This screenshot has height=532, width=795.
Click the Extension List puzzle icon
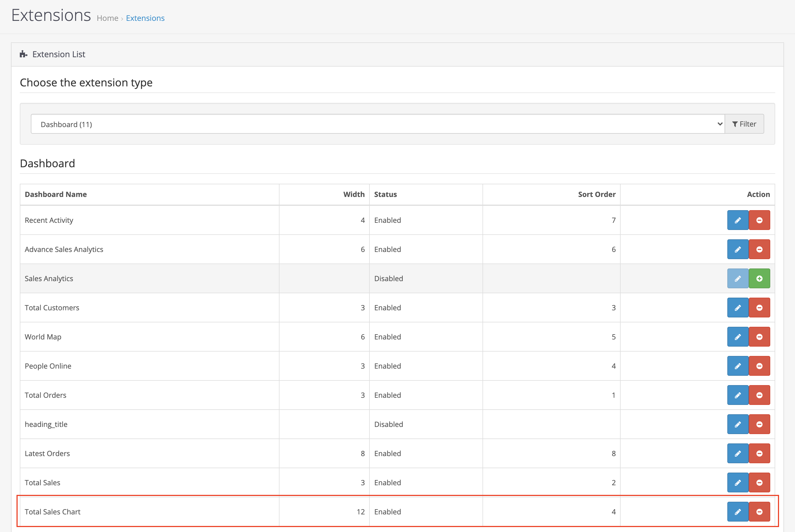(x=23, y=54)
